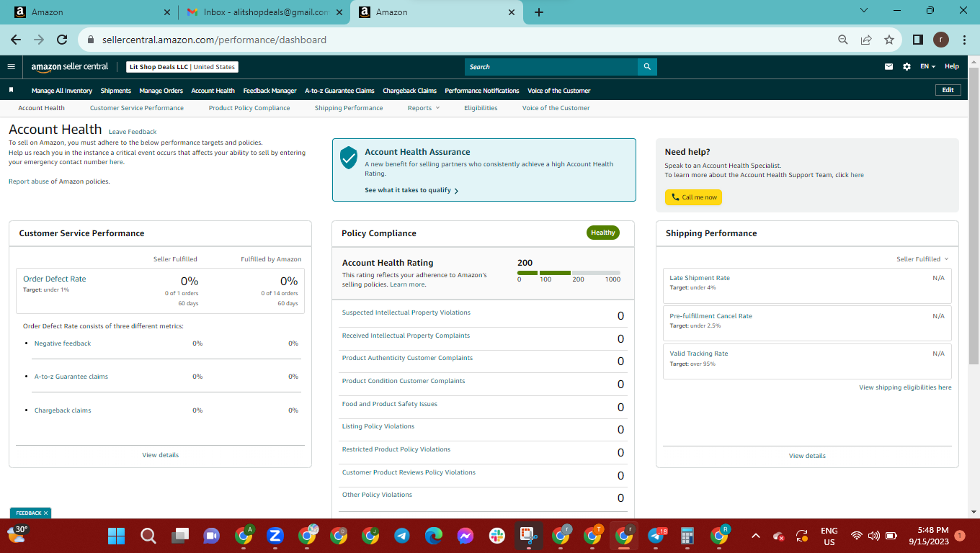This screenshot has height=553, width=980.
Task: Click the bookmark flag icon in navigation bar
Action: click(x=11, y=90)
